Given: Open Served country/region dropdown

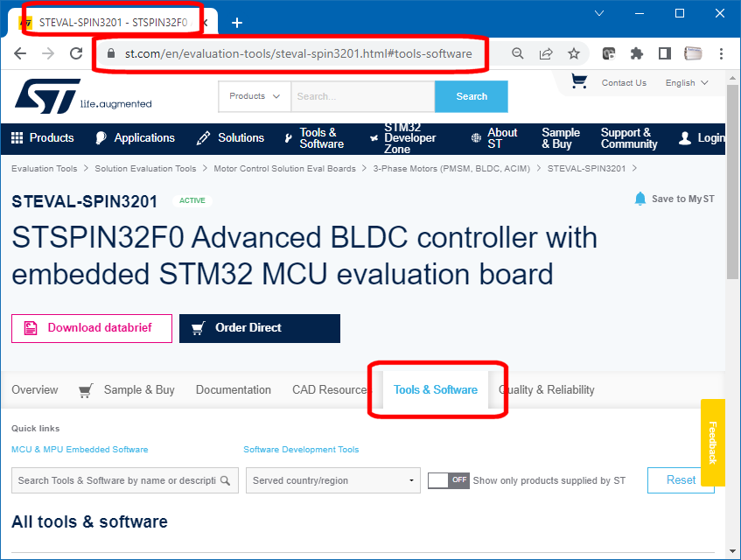Looking at the screenshot, I should click(x=333, y=480).
